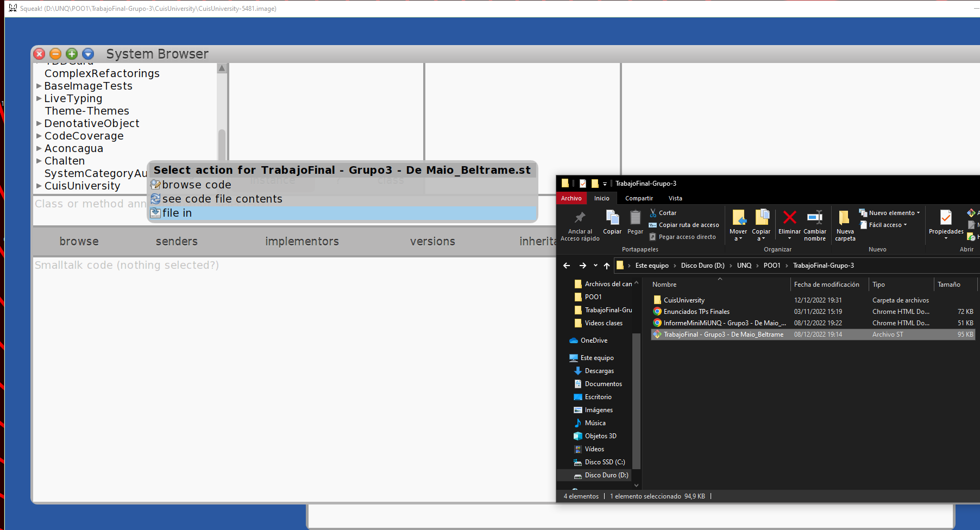Rename file using the Cambiar nombre icon
Screen dimensions: 980x530
click(815, 224)
